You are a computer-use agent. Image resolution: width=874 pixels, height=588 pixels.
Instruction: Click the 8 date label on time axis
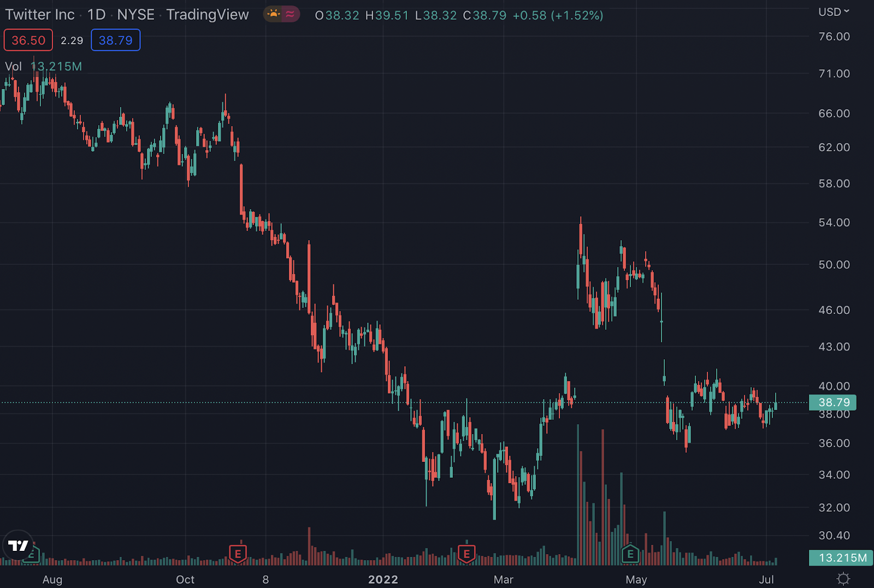[265, 580]
